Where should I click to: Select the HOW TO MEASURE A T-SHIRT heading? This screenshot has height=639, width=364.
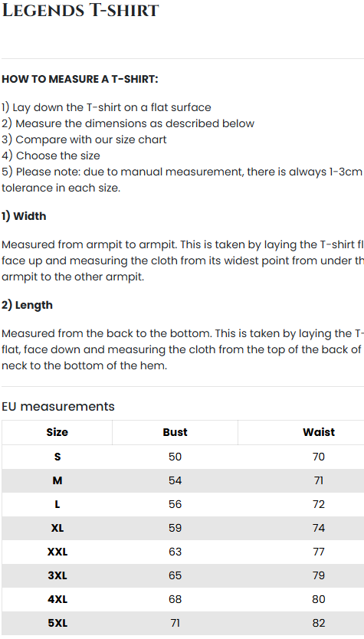coord(80,79)
